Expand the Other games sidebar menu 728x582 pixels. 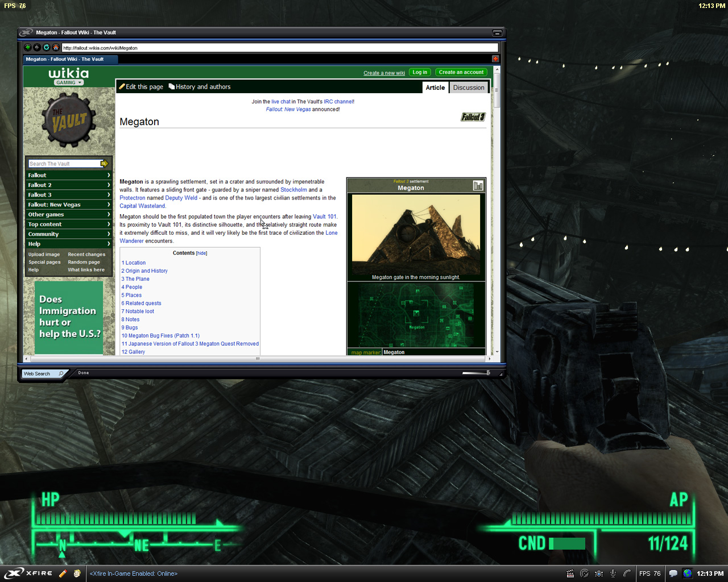(68, 214)
